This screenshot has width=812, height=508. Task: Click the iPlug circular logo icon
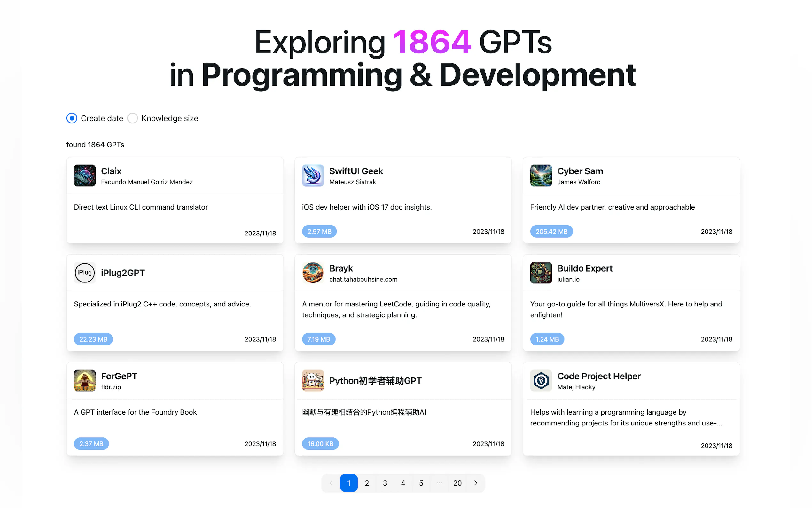click(x=85, y=273)
